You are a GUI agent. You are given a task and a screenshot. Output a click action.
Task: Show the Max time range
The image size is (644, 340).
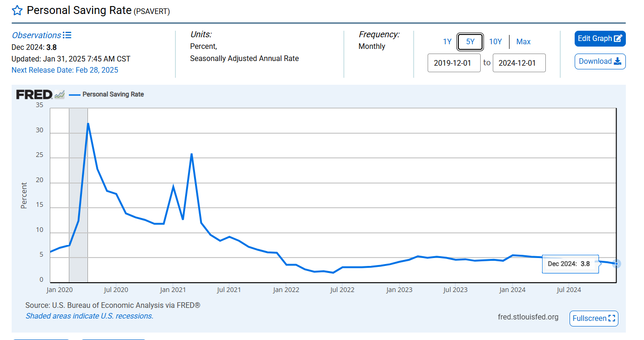523,42
